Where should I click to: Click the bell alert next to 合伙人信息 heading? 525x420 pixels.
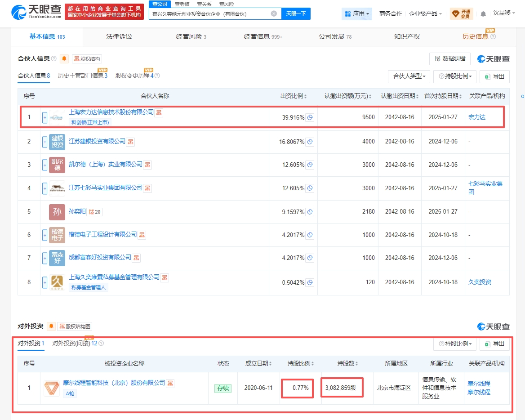[x=64, y=58]
